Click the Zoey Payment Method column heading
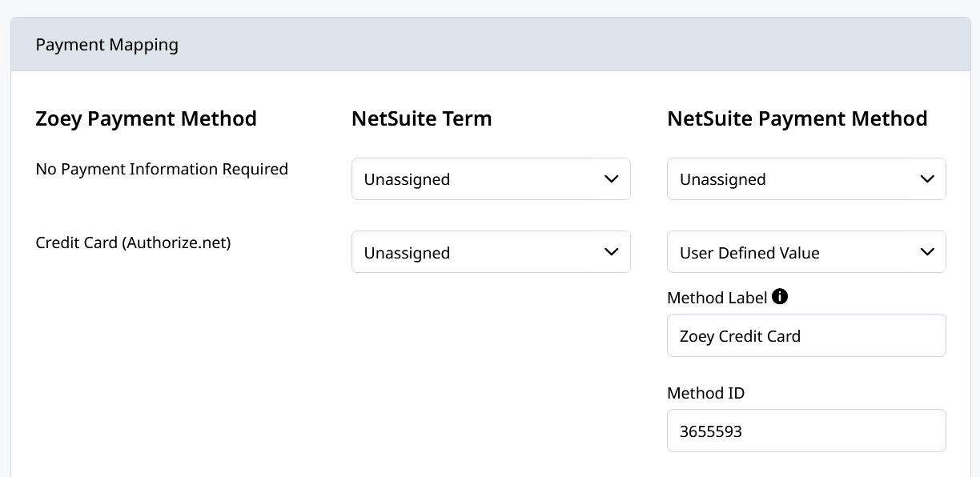 click(x=147, y=119)
